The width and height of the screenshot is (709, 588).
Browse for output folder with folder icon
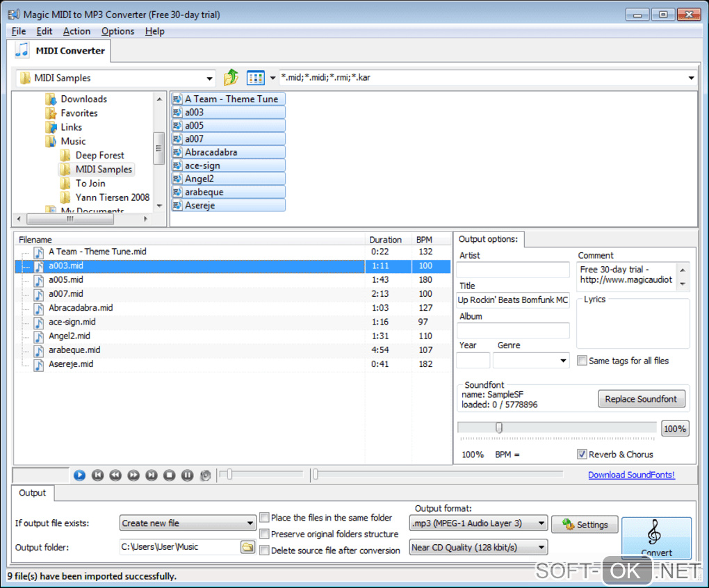click(247, 547)
